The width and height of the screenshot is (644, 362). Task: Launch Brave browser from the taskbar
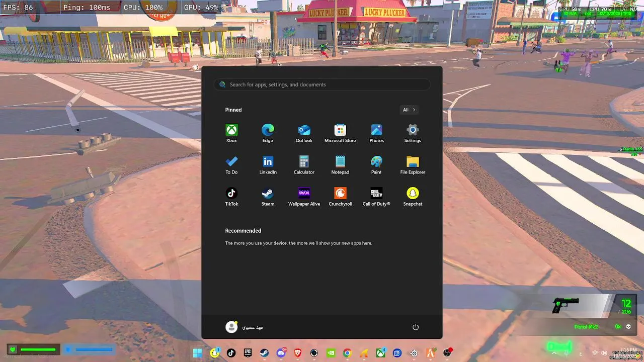pos(297,353)
